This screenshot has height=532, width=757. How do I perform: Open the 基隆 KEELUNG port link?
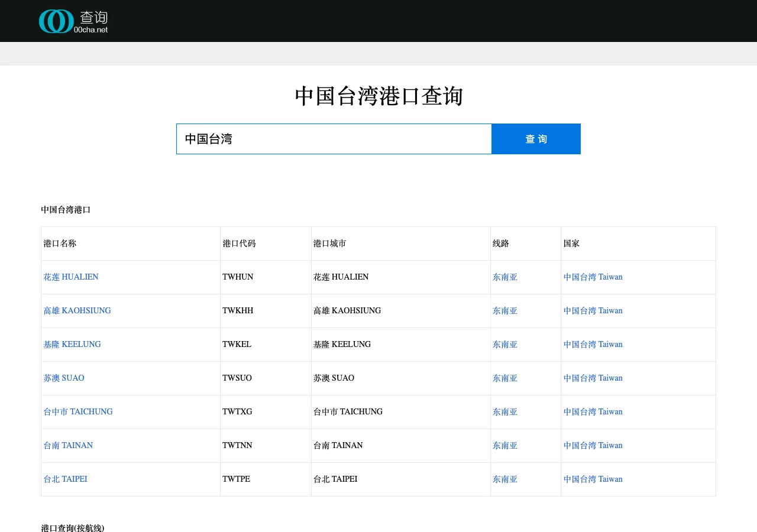click(72, 344)
